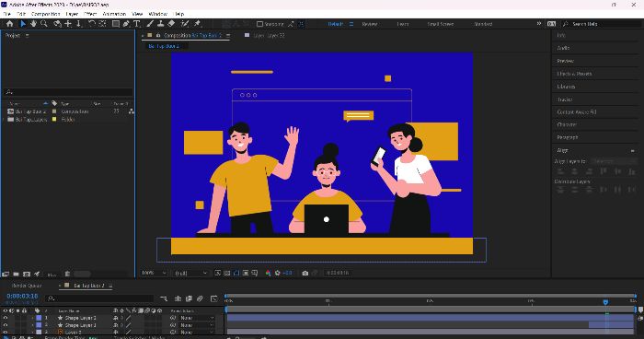Open the Libraries panel

tap(566, 87)
